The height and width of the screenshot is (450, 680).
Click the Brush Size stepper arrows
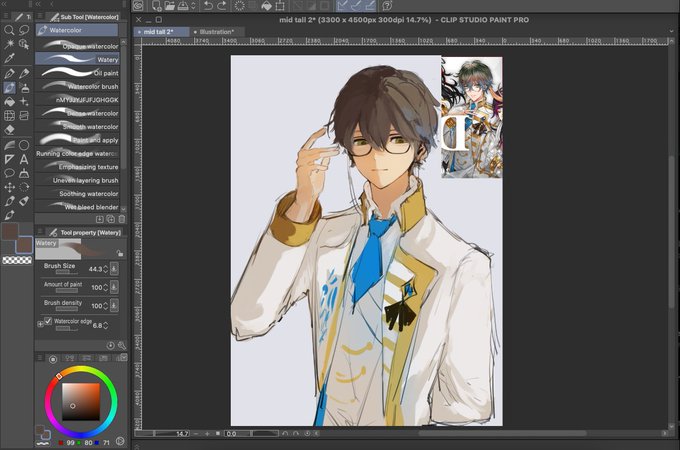(x=105, y=269)
